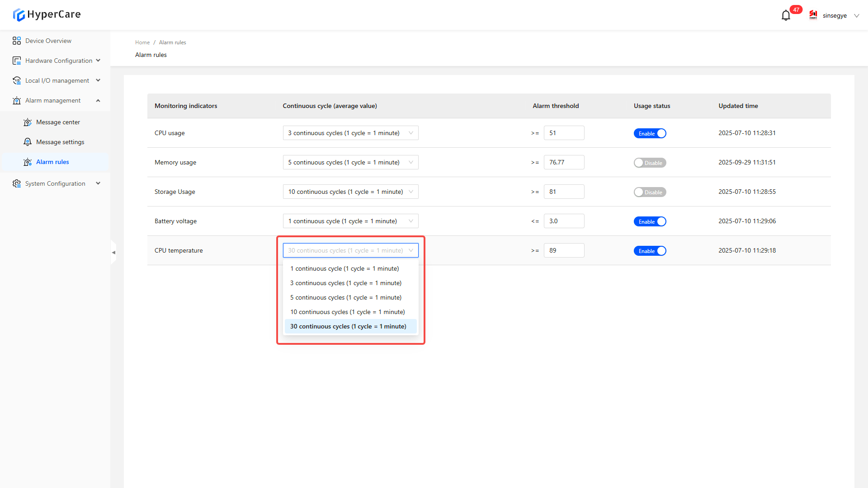
Task: Select 5 continuous cycles option
Action: coord(346,297)
